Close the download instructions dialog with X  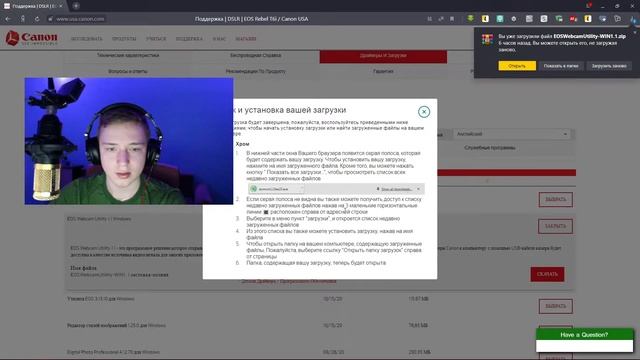[424, 111]
